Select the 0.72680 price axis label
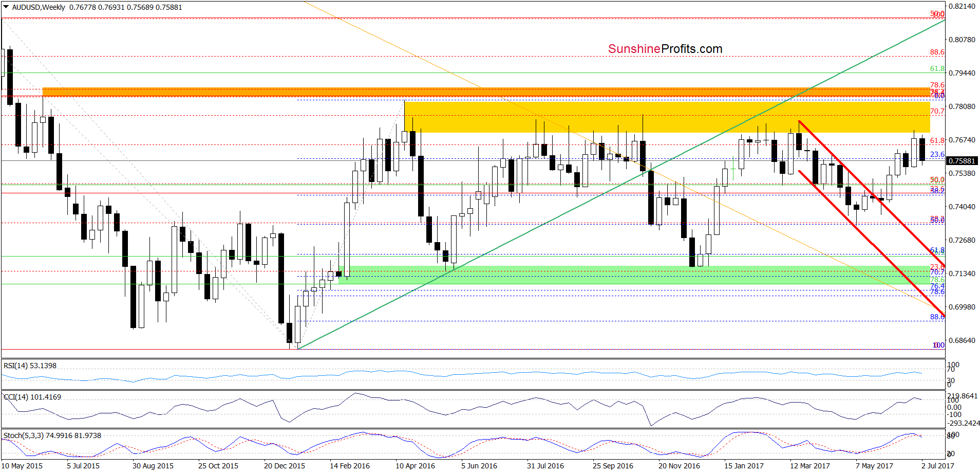Viewport: 980px width, 473px height. pyautogui.click(x=962, y=240)
